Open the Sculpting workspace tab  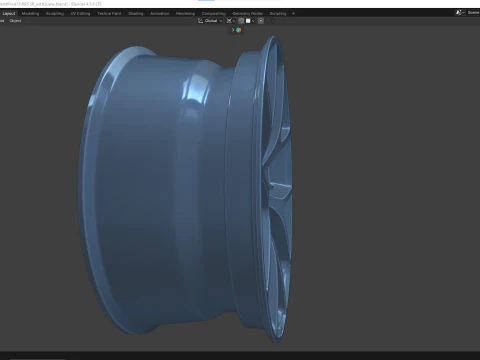55,14
